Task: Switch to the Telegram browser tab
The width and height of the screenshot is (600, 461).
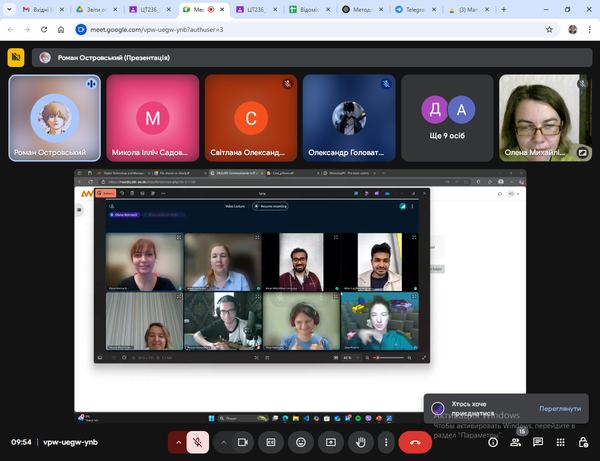Action: click(x=421, y=9)
